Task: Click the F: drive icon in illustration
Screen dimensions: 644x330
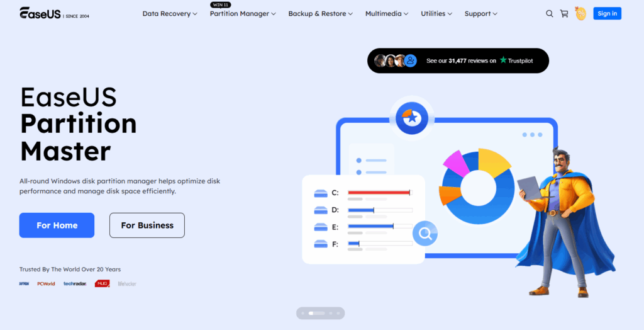Action: tap(320, 244)
